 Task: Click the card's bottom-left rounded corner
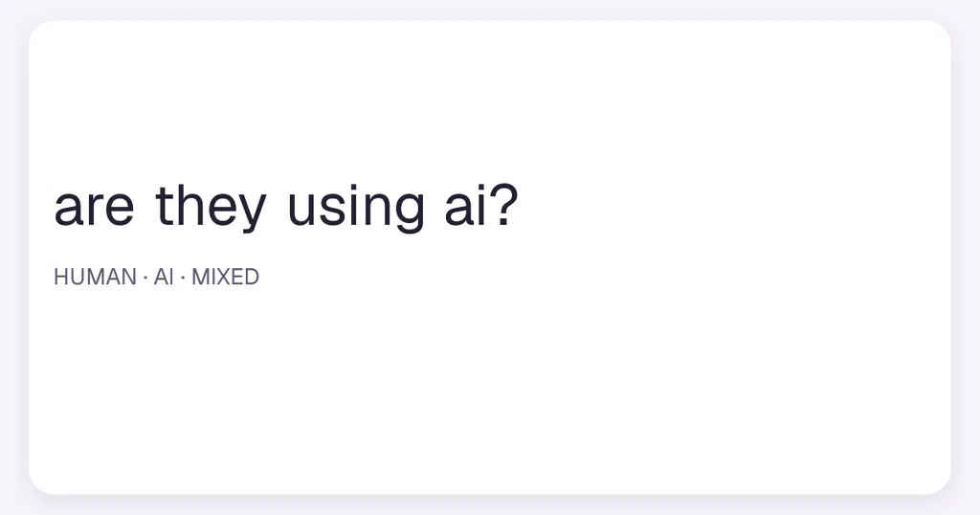pyautogui.click(x=40, y=481)
